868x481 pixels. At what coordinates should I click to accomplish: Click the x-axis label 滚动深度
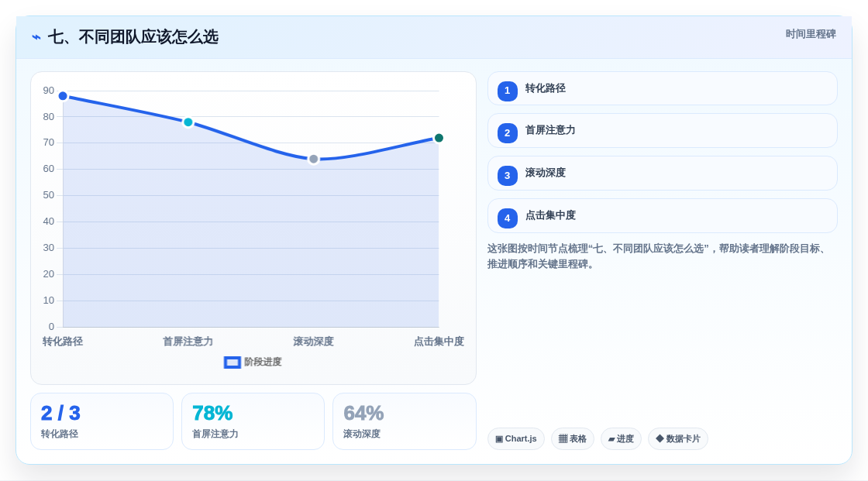point(313,342)
